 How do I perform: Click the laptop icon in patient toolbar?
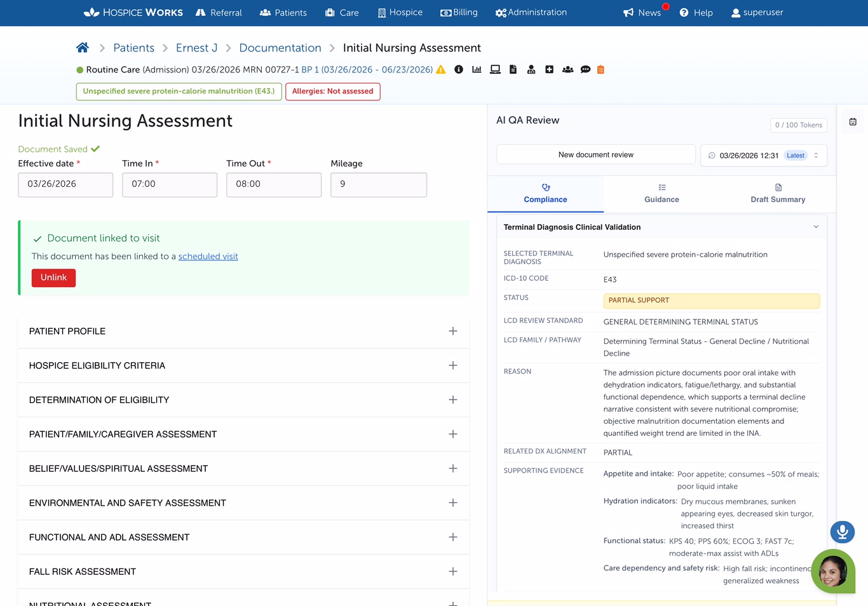tap(495, 70)
